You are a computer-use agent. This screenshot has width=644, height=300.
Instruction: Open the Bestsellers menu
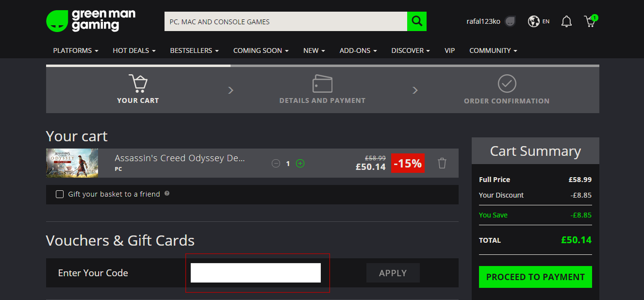click(194, 50)
